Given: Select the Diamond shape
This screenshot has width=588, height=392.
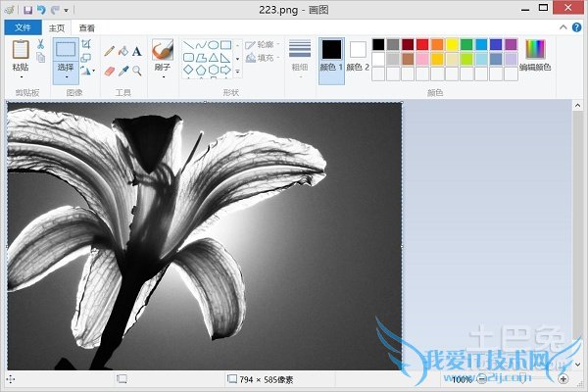Looking at the screenshot, I should [x=188, y=70].
